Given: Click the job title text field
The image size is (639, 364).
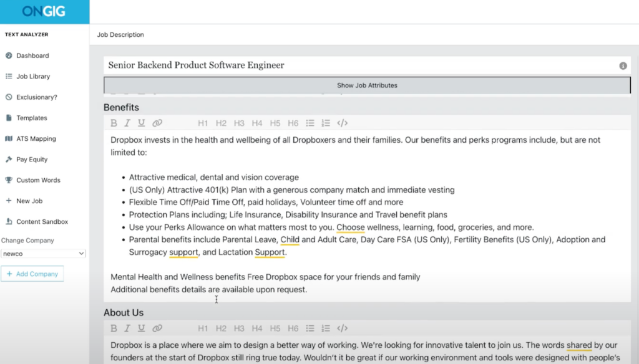Looking at the screenshot, I should (356, 65).
